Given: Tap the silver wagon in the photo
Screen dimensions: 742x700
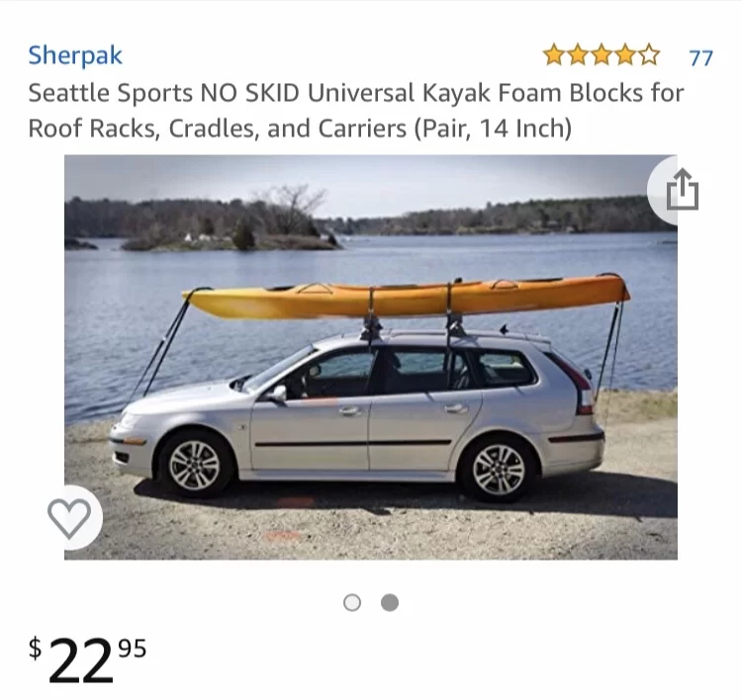Looking at the screenshot, I should click(x=357, y=414).
